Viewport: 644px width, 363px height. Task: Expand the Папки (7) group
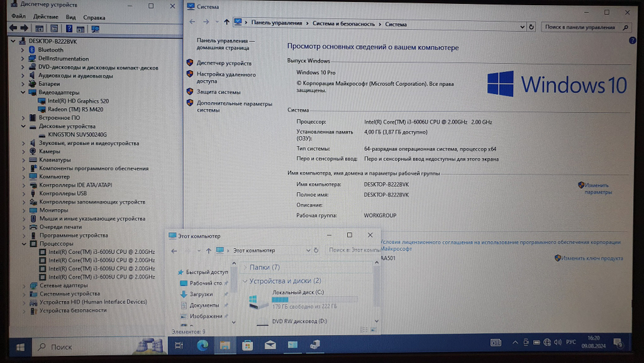pyautogui.click(x=245, y=267)
